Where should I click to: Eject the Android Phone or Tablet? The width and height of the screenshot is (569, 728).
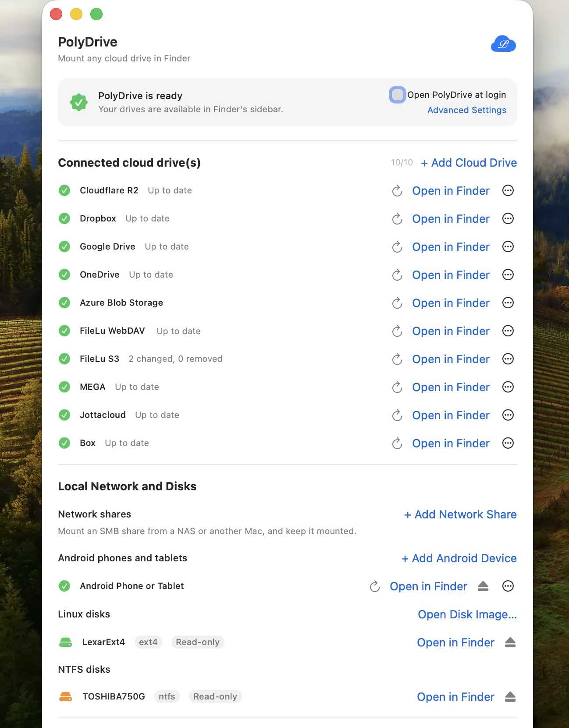[x=483, y=586]
